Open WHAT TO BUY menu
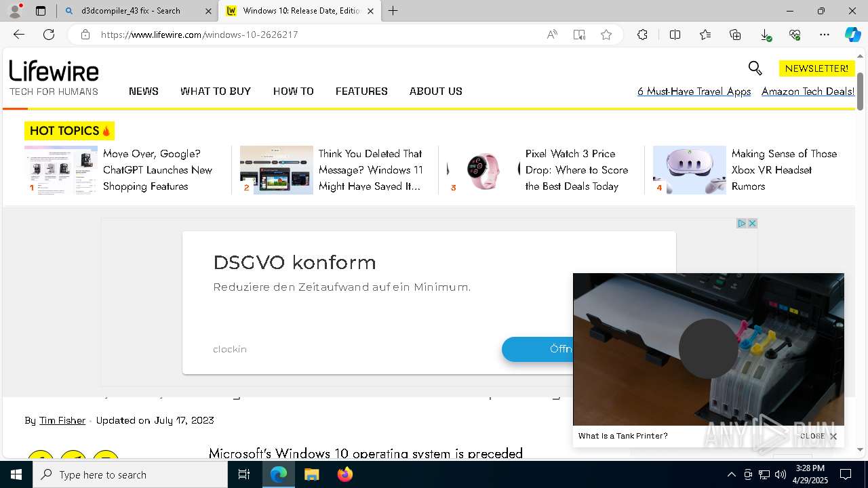 point(216,91)
